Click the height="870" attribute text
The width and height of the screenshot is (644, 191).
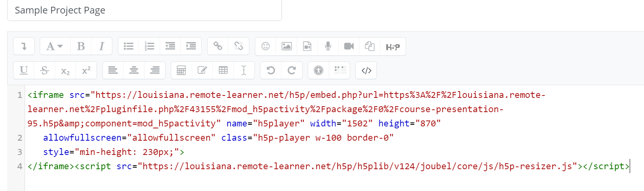[x=410, y=124]
